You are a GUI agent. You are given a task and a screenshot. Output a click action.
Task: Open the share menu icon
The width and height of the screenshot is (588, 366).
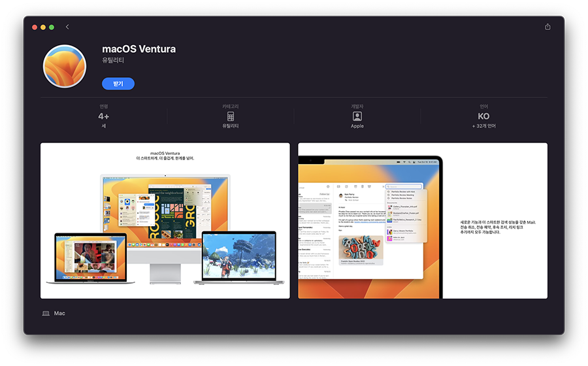(x=547, y=27)
